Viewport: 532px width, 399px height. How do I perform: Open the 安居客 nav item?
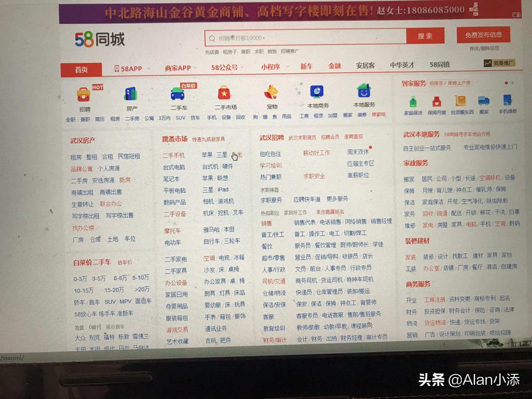coord(365,65)
